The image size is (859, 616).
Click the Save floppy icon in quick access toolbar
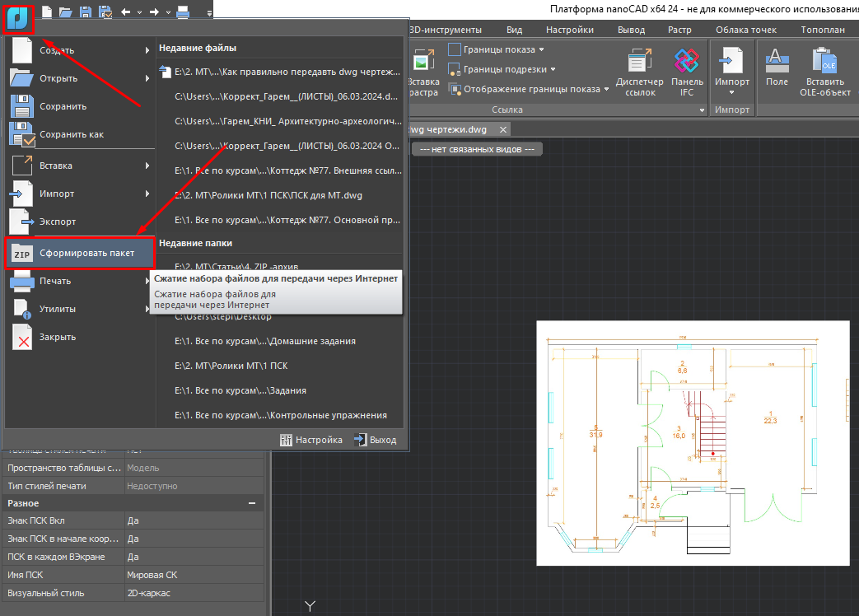86,12
